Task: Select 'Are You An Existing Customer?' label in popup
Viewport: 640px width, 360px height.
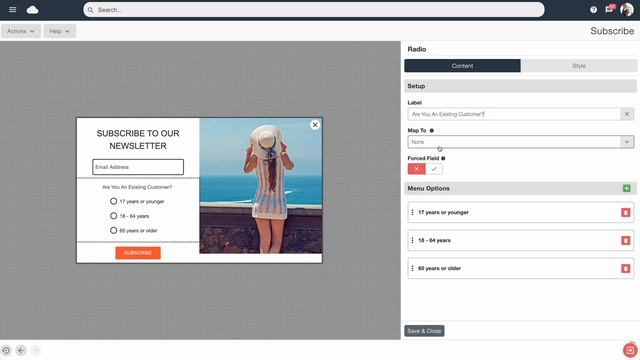Action: (x=137, y=187)
